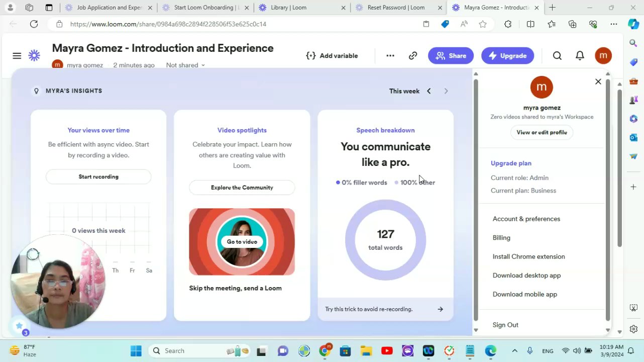Open the three-dots more options menu
The image size is (644, 362).
(390, 56)
